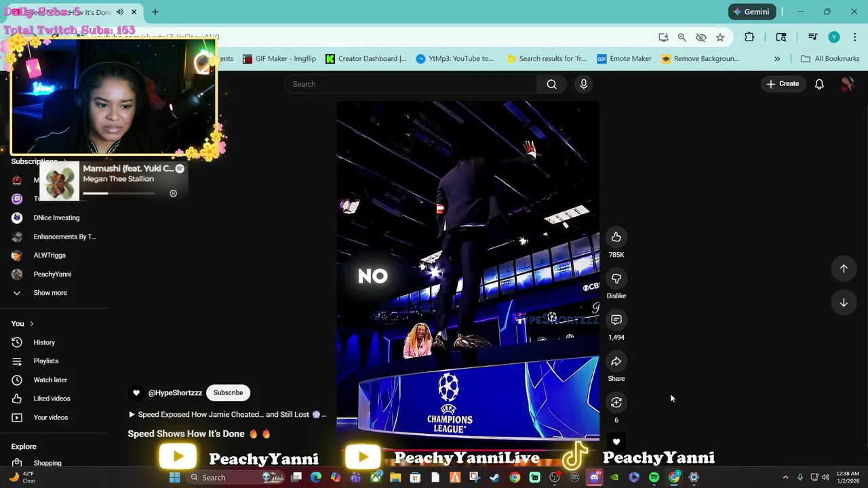Open Google Lens search icon in toolbar
The width and height of the screenshot is (868, 488).
click(x=781, y=37)
